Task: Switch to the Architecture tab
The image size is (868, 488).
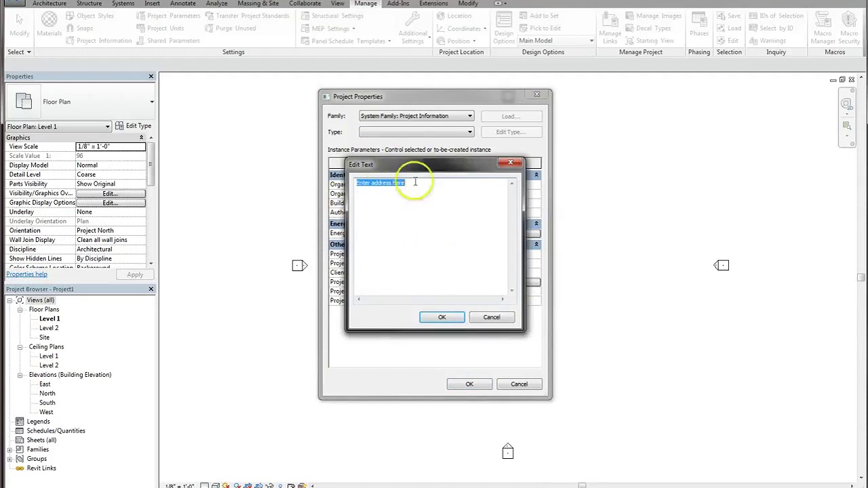Action: tap(49, 3)
